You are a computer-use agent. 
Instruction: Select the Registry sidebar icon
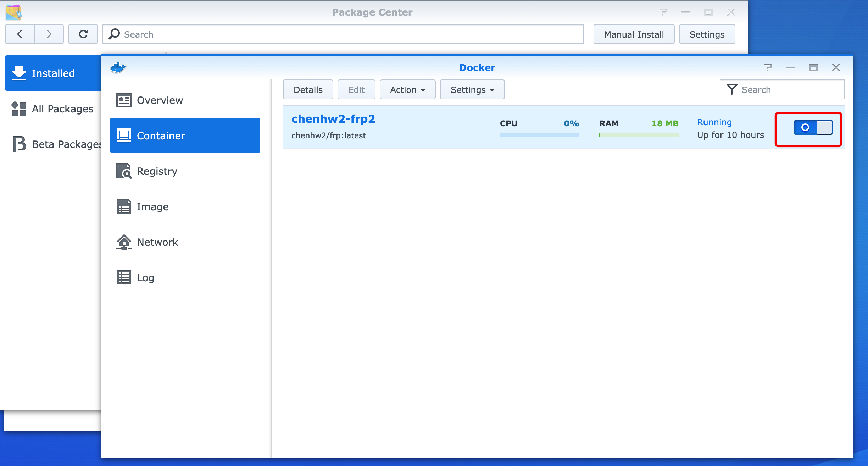pos(124,171)
